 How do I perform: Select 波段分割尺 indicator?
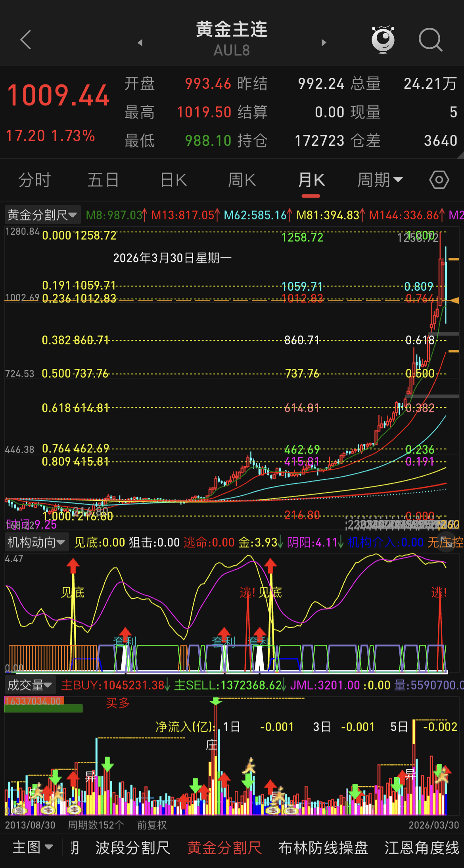coord(133,848)
